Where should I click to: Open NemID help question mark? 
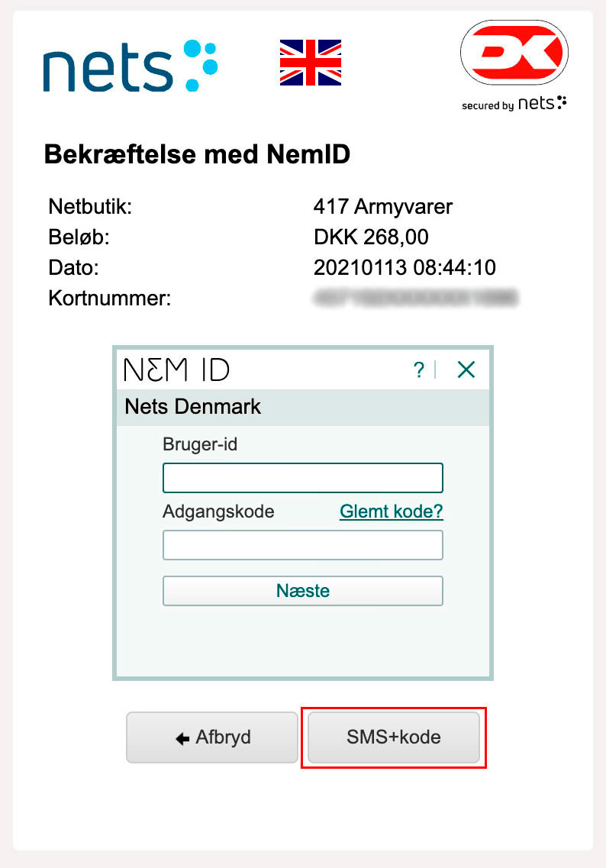pyautogui.click(x=419, y=369)
